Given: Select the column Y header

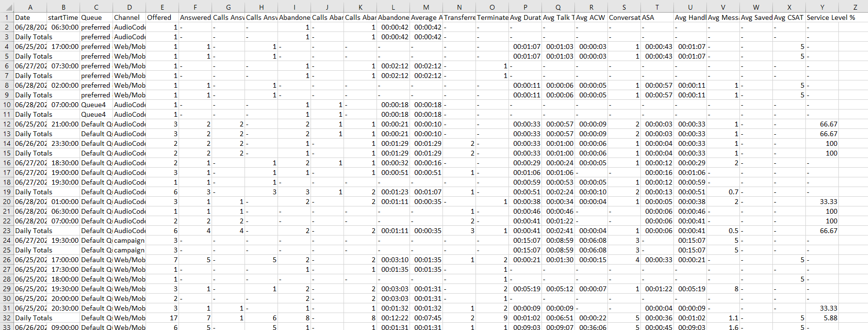Looking at the screenshot, I should [x=822, y=7].
